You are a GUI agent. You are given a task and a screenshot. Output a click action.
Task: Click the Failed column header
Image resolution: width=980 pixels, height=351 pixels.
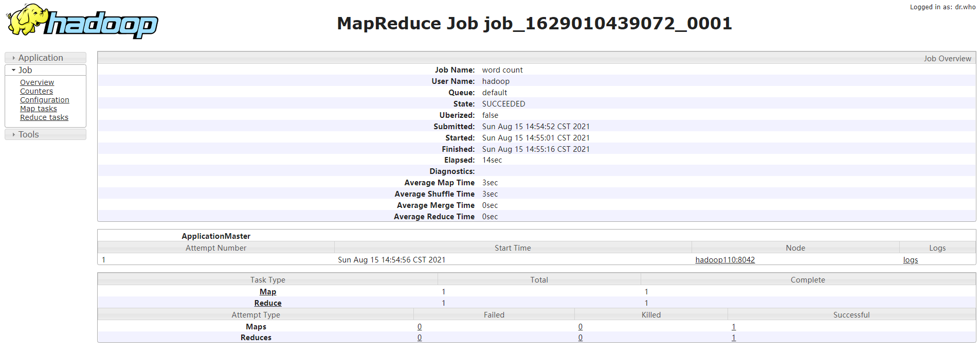tap(494, 315)
